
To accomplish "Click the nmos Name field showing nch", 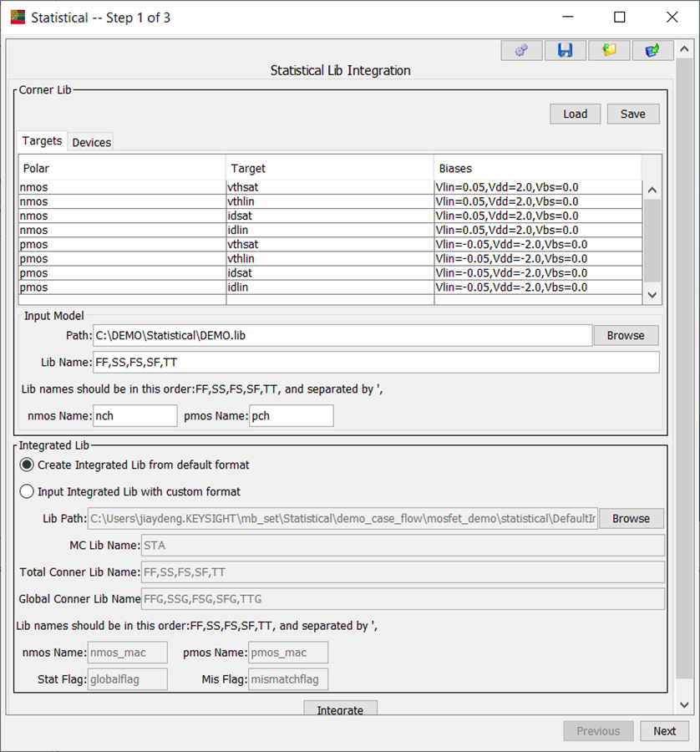I will pos(134,415).
